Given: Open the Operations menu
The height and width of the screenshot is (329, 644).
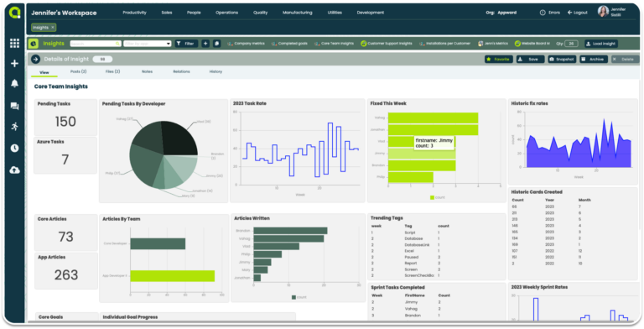Looking at the screenshot, I should click(226, 13).
